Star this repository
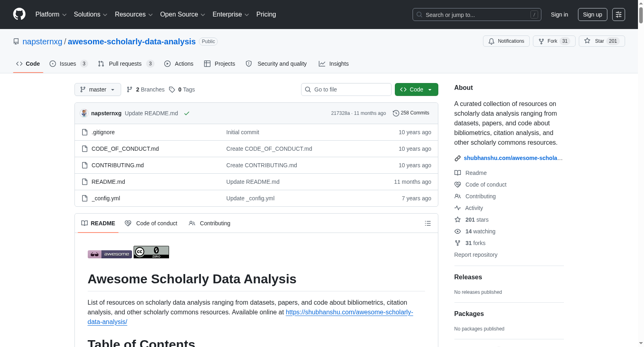The image size is (644, 347). click(x=602, y=41)
